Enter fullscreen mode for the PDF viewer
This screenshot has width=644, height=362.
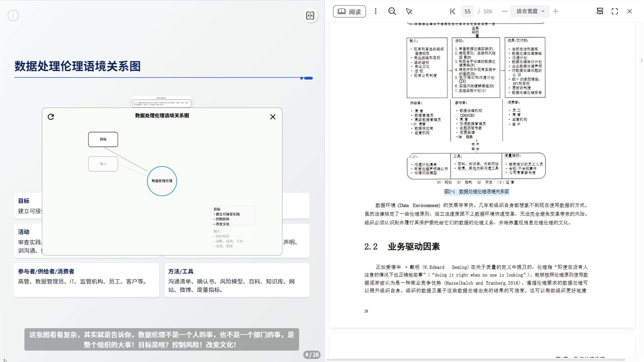(x=614, y=11)
